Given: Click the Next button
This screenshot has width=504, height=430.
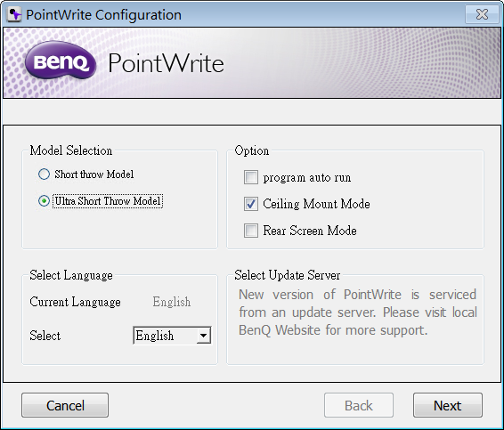Looking at the screenshot, I should click(448, 405).
